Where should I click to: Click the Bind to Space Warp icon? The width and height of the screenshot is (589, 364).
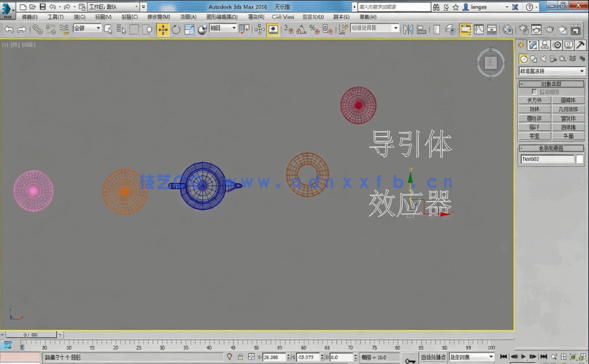click(64, 30)
